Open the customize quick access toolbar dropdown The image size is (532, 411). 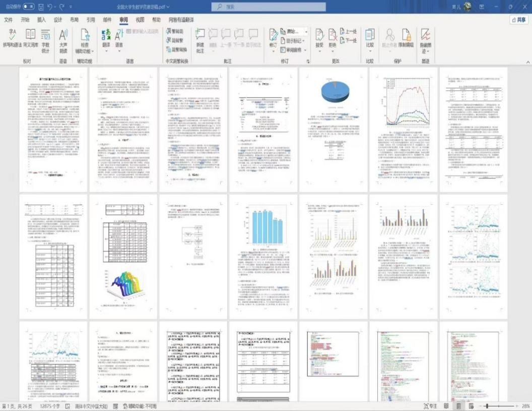click(x=71, y=7)
